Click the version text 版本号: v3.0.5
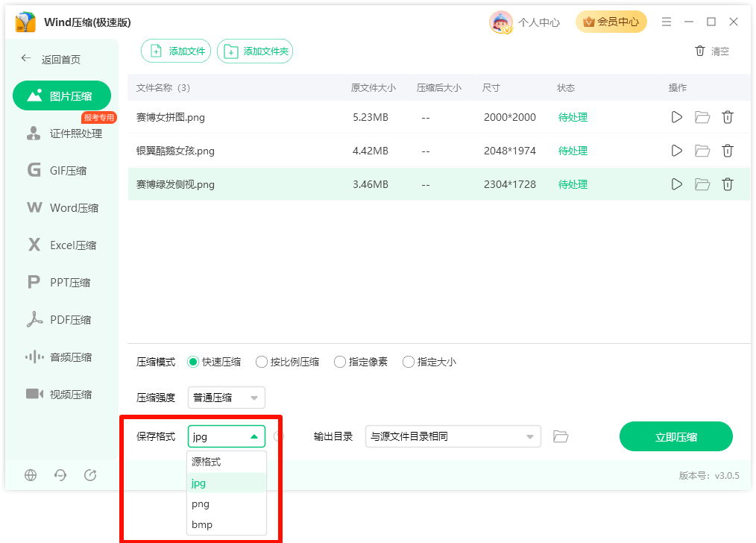Image resolution: width=756 pixels, height=543 pixels. pos(709,475)
